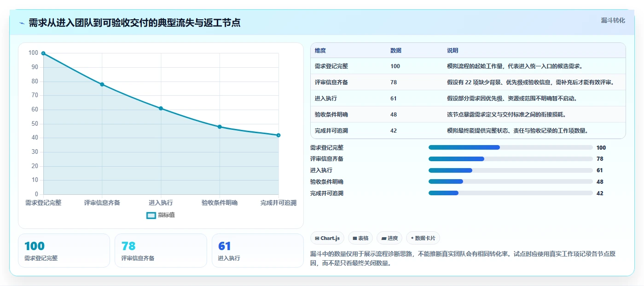Click the 进入执行 progress bar
The image size is (644, 286).
511,170
